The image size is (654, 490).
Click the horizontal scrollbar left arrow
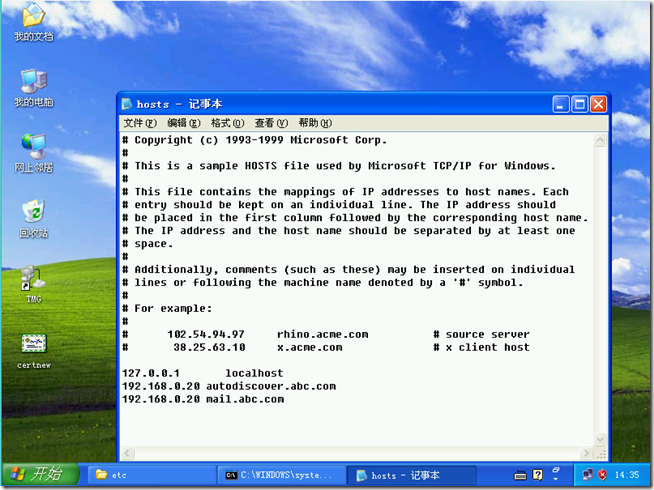click(128, 453)
